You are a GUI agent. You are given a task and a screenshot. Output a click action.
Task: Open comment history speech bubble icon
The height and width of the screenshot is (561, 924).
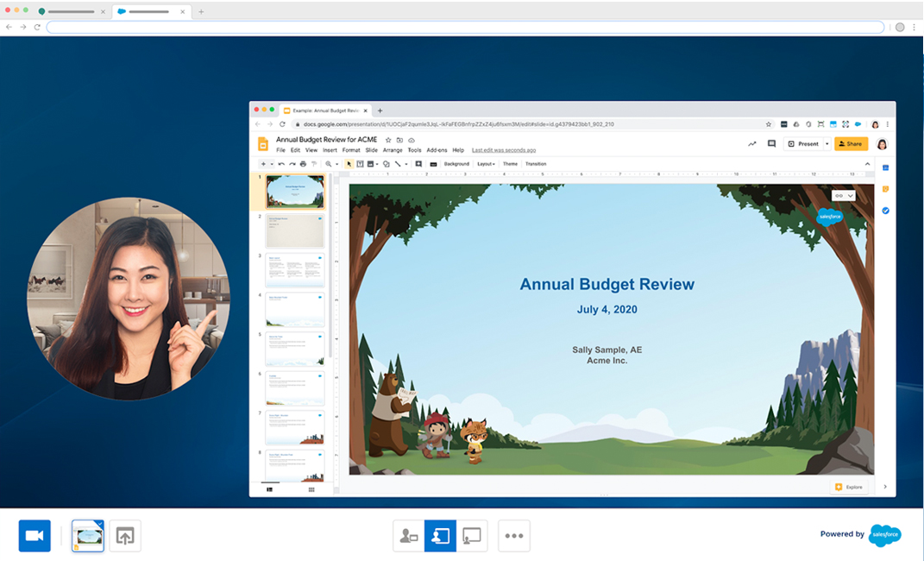tap(771, 144)
